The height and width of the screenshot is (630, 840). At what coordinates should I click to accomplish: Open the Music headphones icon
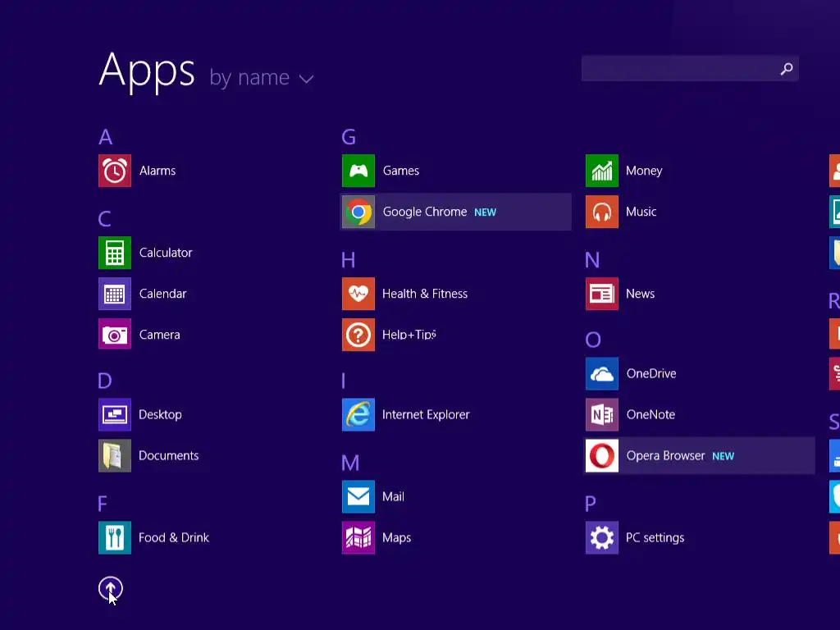(602, 212)
